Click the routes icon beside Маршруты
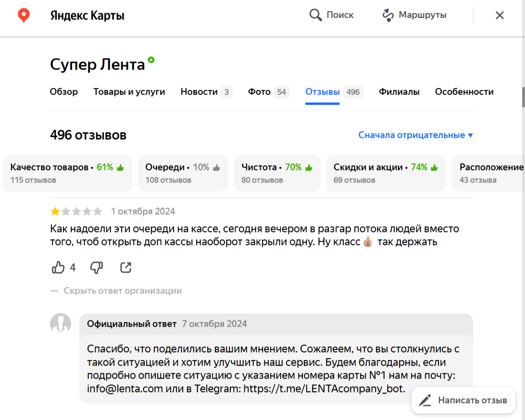Viewport: 525px width, 420px height. pyautogui.click(x=388, y=15)
